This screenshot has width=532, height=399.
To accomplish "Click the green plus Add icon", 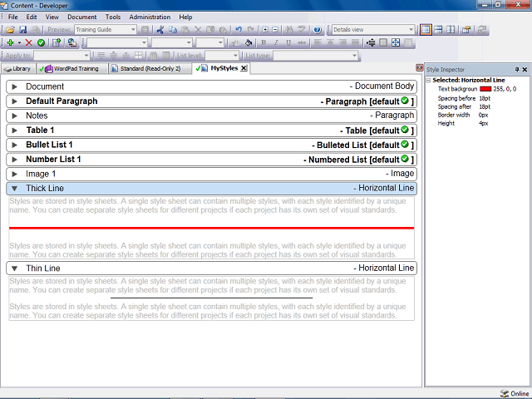I will pyautogui.click(x=10, y=42).
